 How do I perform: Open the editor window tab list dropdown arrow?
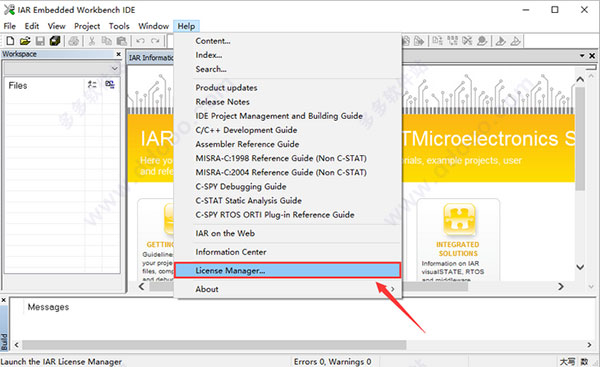pyautogui.click(x=582, y=56)
